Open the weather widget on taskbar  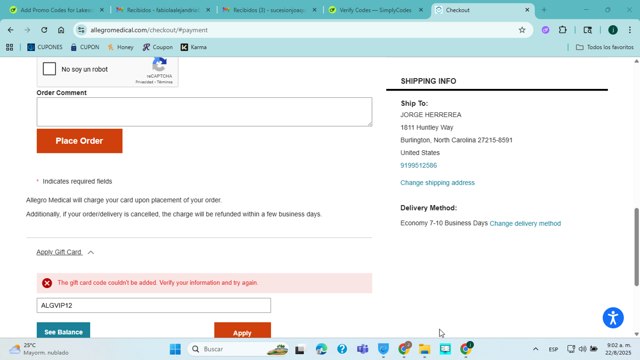click(x=39, y=349)
